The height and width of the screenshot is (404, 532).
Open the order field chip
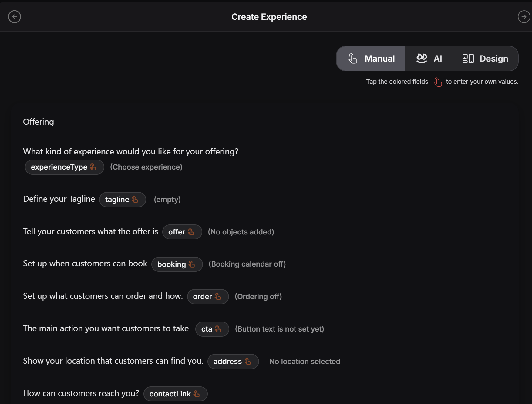[208, 297]
